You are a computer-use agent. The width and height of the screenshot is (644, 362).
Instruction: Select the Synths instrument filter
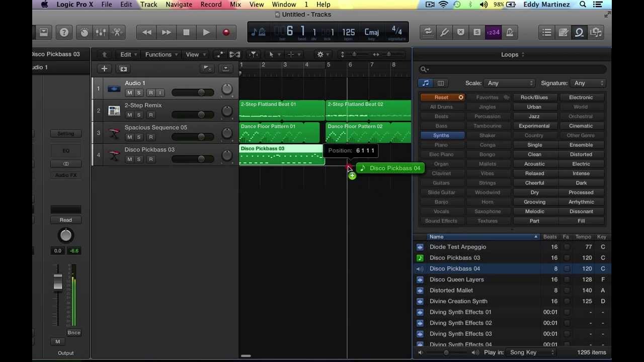(441, 135)
